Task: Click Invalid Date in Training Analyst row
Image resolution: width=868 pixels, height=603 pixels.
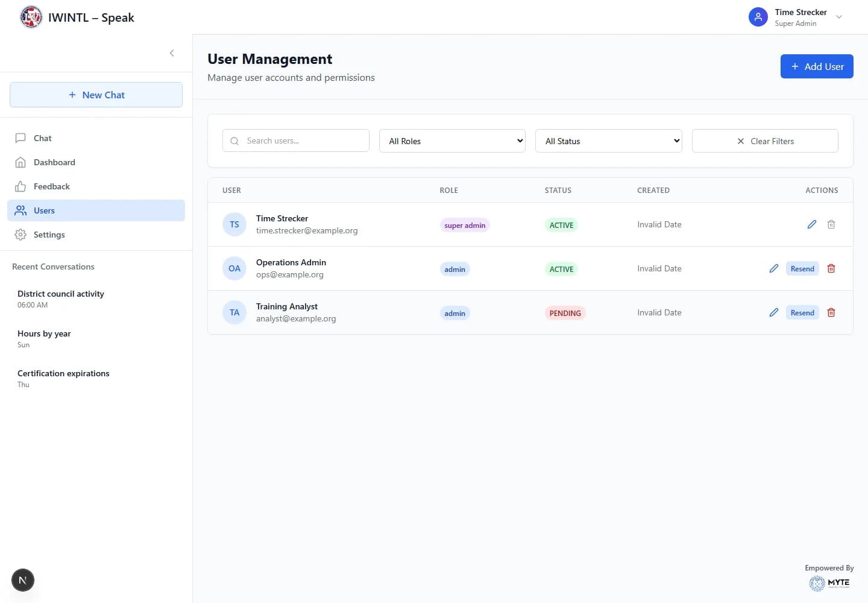Action: [659, 312]
